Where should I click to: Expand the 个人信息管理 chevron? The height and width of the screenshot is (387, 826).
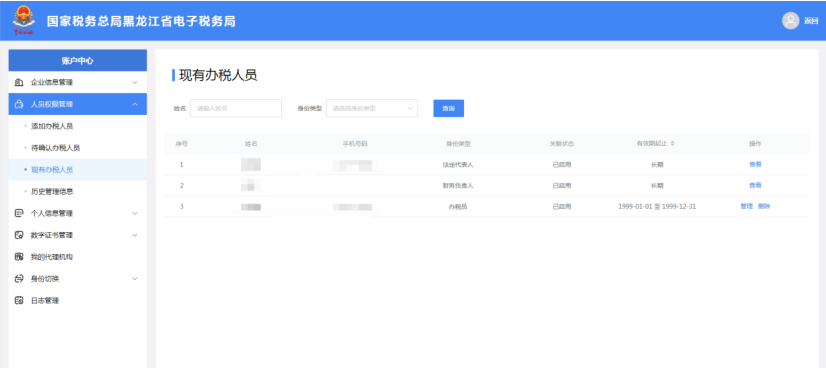point(135,213)
